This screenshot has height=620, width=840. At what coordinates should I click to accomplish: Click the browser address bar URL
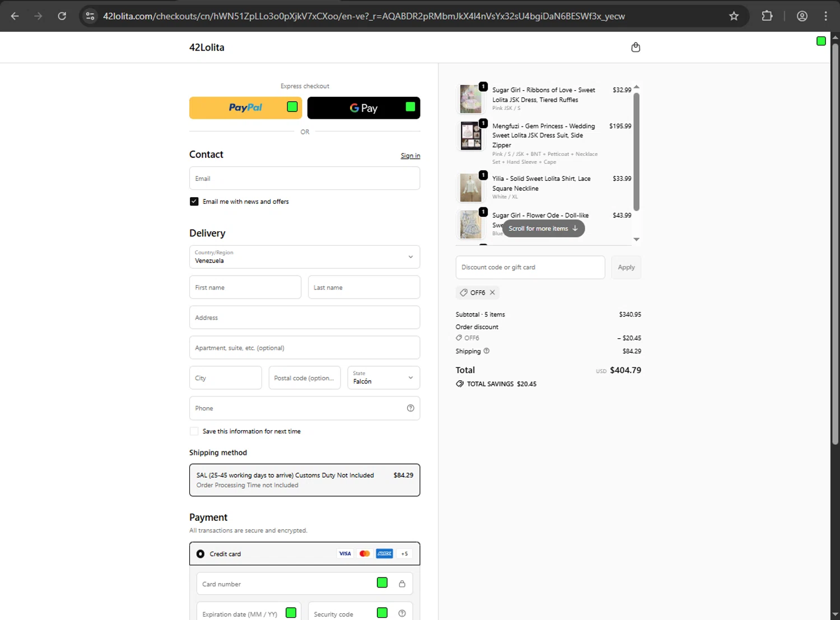pyautogui.click(x=364, y=16)
